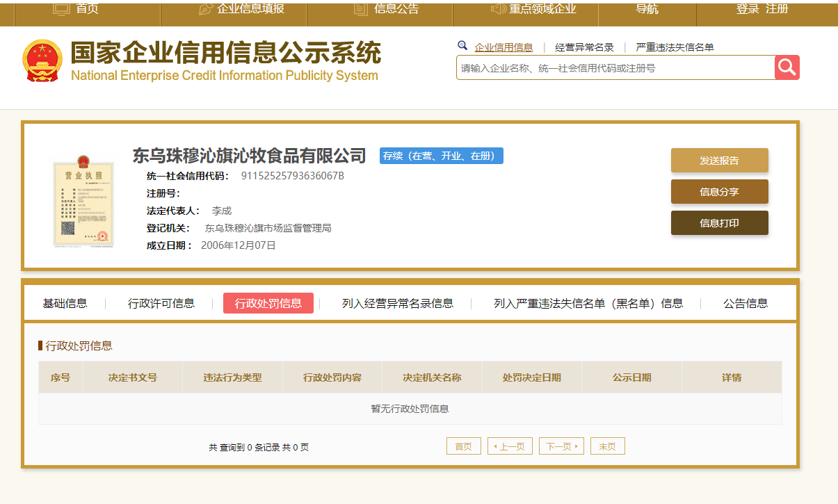Click the 决定书文号 column header
838x504 pixels.
(133, 377)
